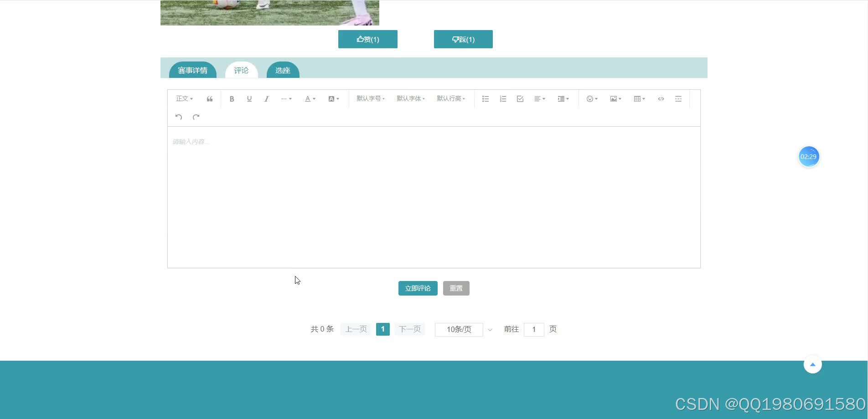Insert a horizontal divider line
Image resolution: width=868 pixels, height=419 pixels.
[678, 99]
